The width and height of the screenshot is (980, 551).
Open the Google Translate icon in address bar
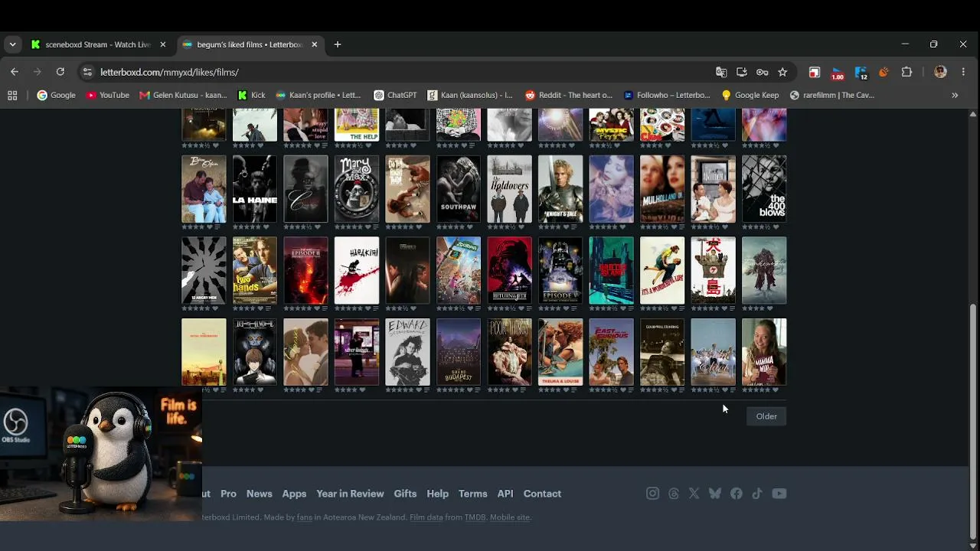(721, 72)
